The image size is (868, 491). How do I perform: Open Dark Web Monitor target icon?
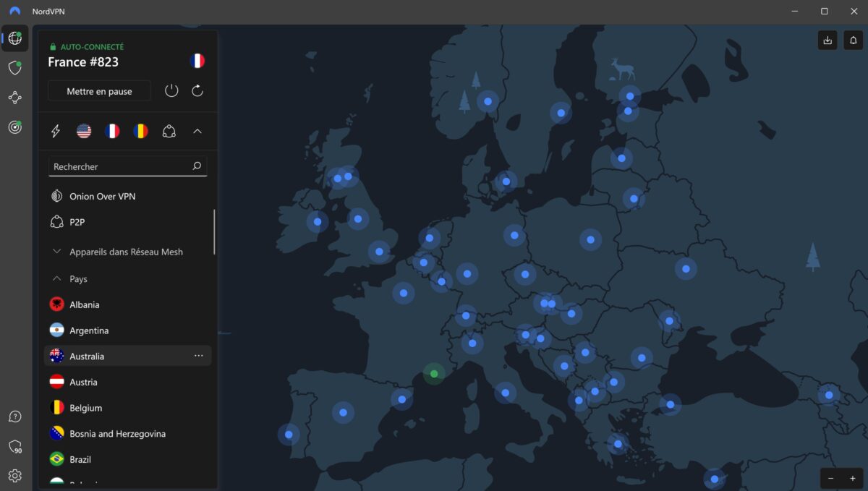click(15, 127)
